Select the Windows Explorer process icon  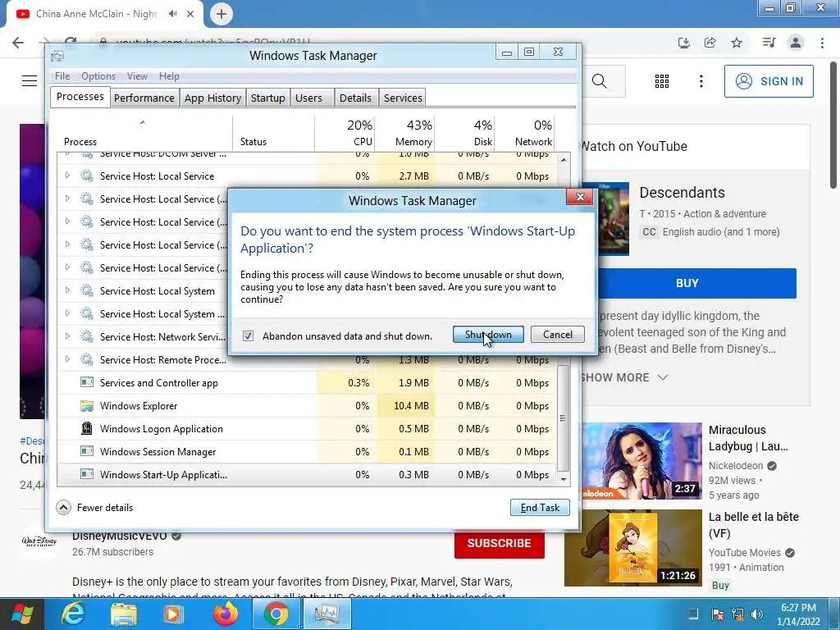[x=86, y=405]
